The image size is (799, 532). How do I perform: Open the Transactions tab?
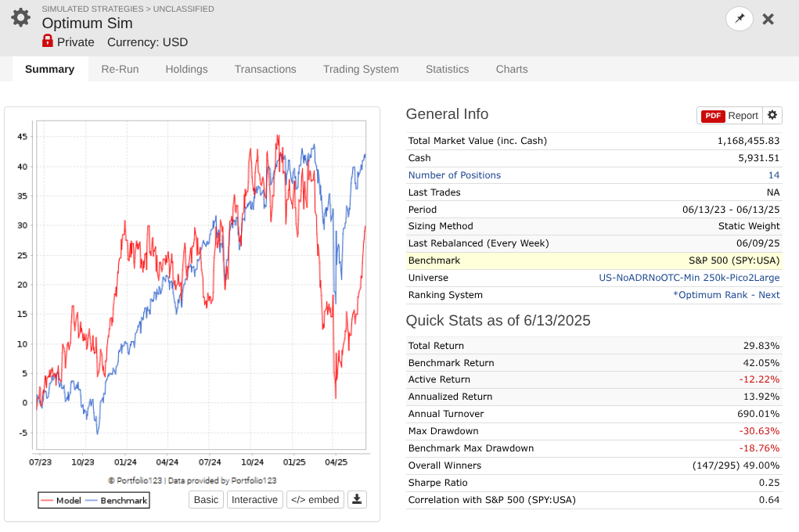click(265, 70)
